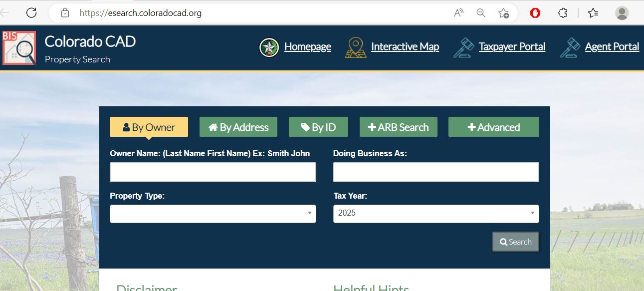Viewport: 644px width, 291px height.
Task: Follow the Taxpayer Portal link
Action: 512,47
